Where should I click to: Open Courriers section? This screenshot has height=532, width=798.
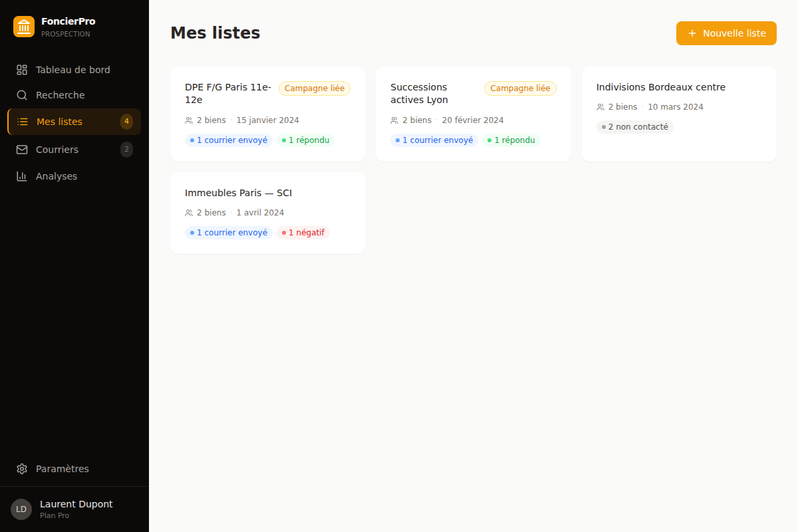point(74,150)
